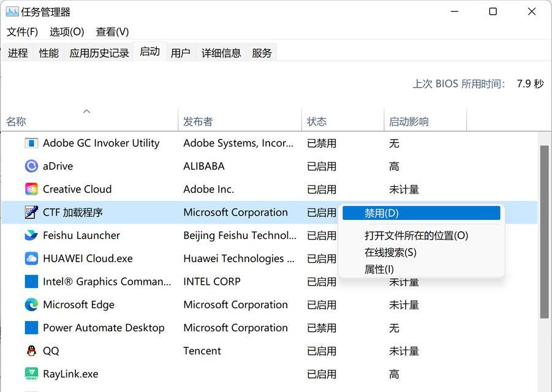Click 未计量 impact of QQ row
This screenshot has height=392, width=552.
pyautogui.click(x=404, y=351)
